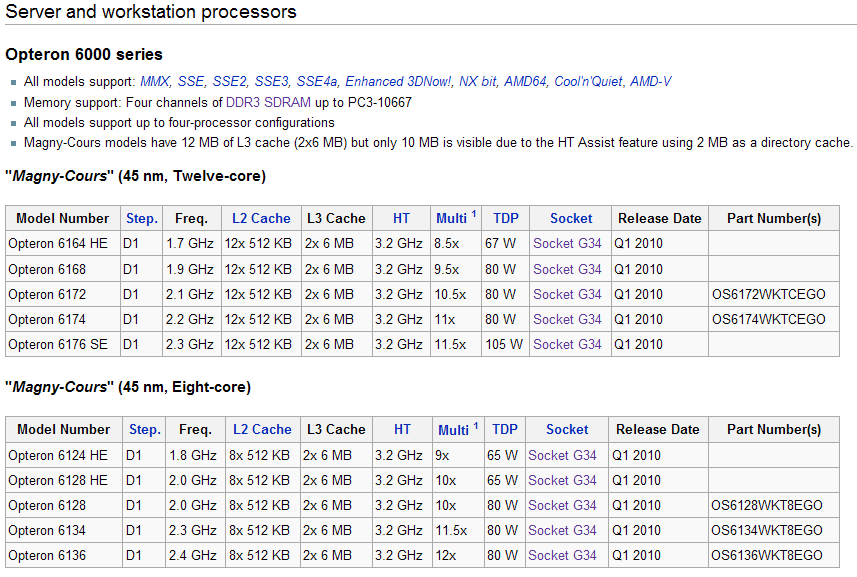Click part number OS6134WKT8EGO
857x577 pixels.
(x=767, y=530)
